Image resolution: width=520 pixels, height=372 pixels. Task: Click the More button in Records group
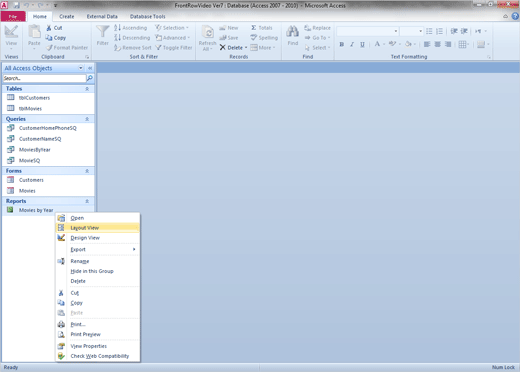[263, 48]
